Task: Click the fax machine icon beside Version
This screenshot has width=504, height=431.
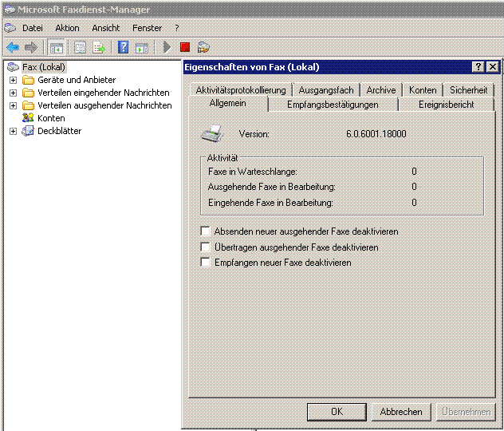Action: (x=212, y=133)
